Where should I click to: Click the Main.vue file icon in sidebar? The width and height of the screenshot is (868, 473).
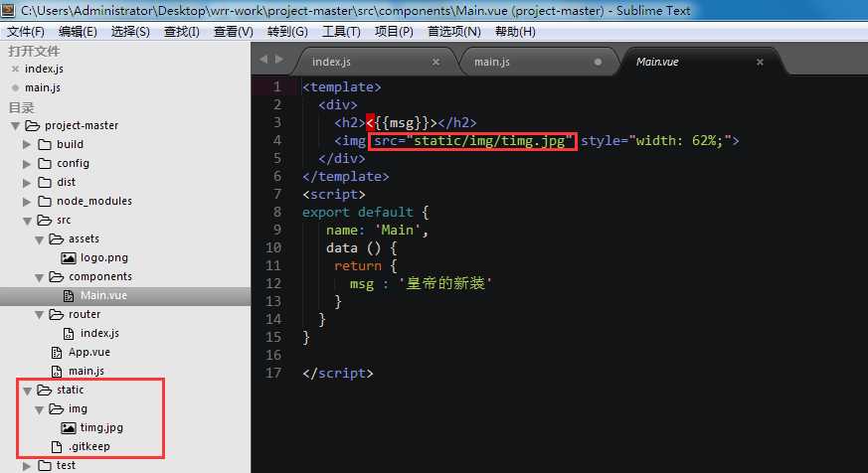[68, 296]
